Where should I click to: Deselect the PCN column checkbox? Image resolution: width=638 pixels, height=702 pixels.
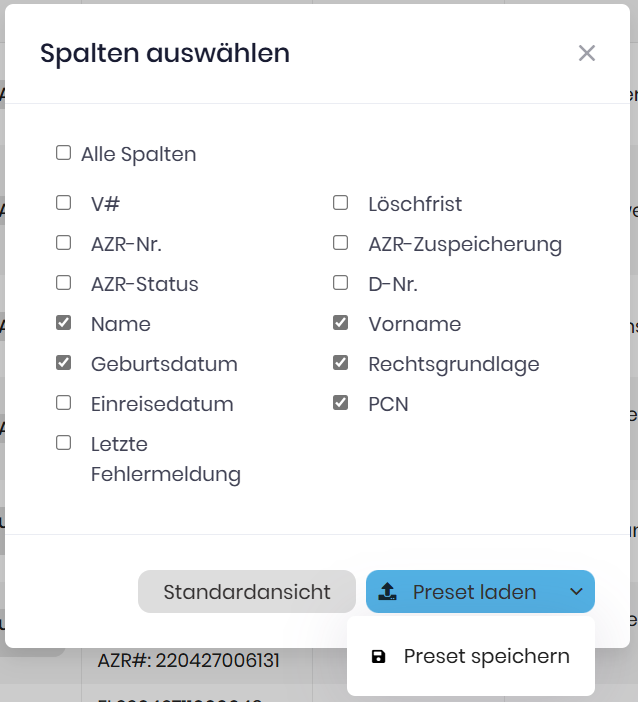[x=341, y=403]
